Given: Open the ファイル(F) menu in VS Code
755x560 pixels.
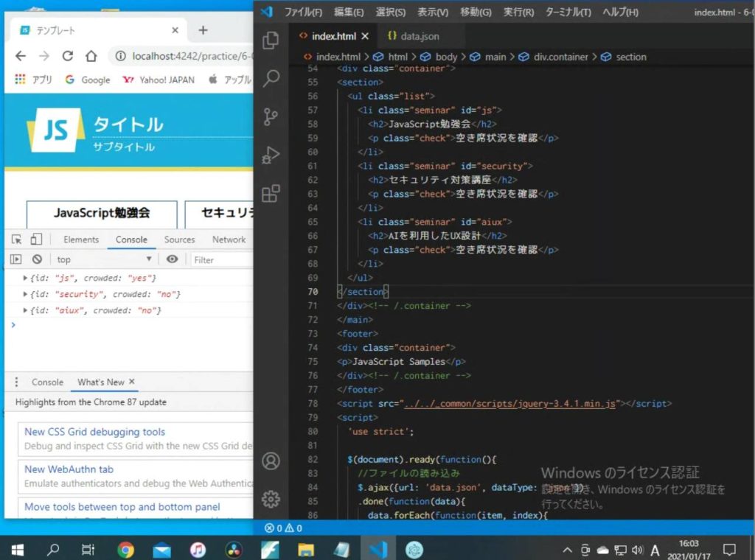Looking at the screenshot, I should coord(303,12).
